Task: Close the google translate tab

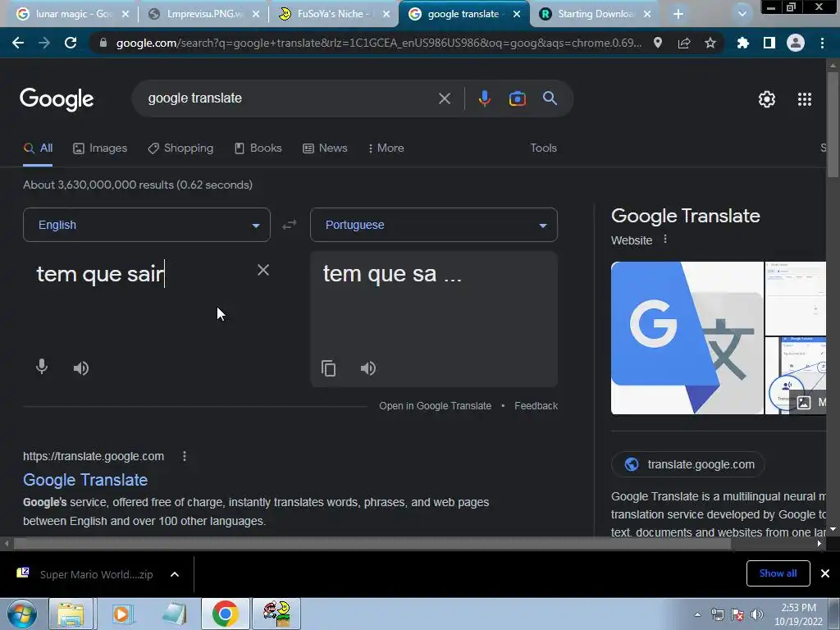Action: click(517, 14)
